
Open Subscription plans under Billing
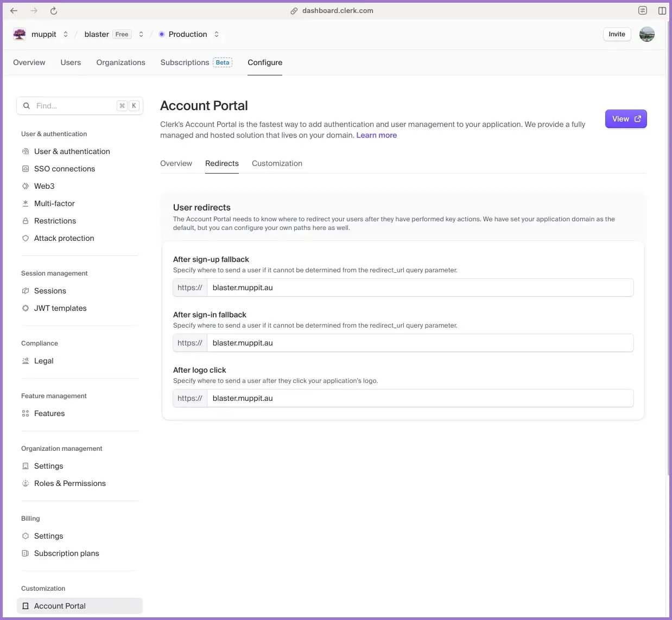pos(66,553)
